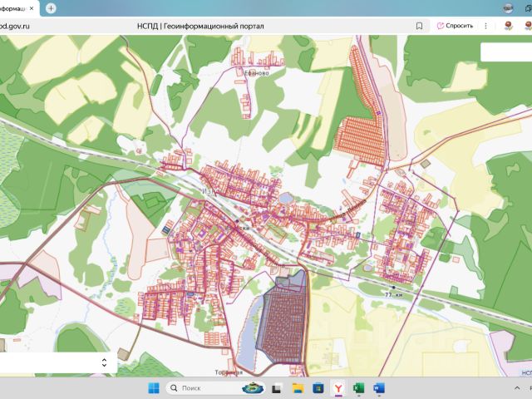Click the page title НСПД Геоинформационный портал
Image resolution: width=532 pixels, height=399 pixels.
click(x=200, y=26)
